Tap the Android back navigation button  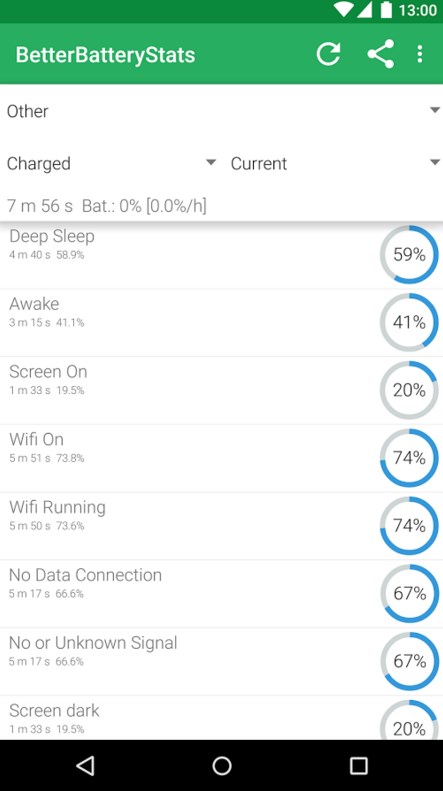click(x=85, y=765)
